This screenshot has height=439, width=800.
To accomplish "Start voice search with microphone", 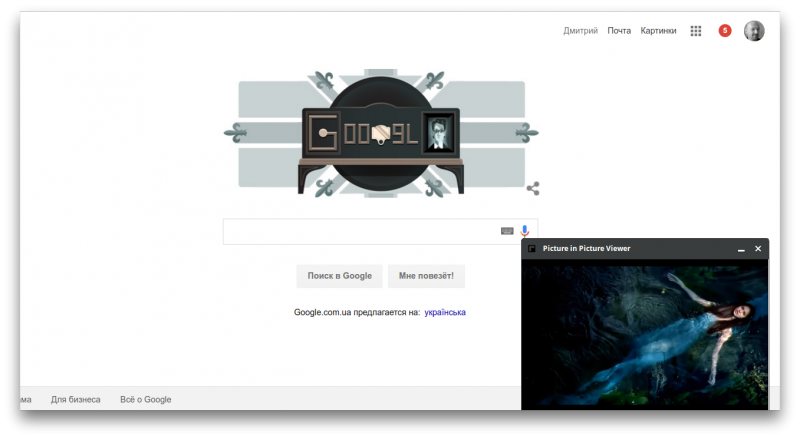I will click(x=524, y=231).
